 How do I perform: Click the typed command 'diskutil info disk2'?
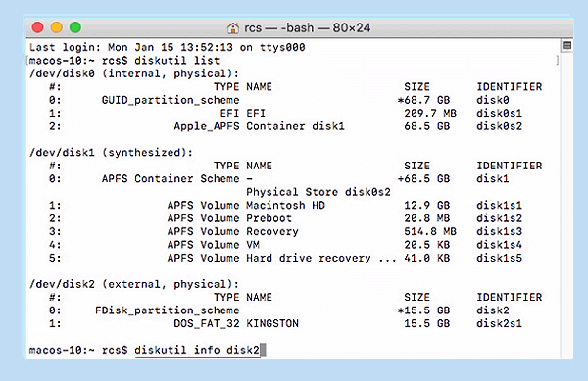click(197, 350)
